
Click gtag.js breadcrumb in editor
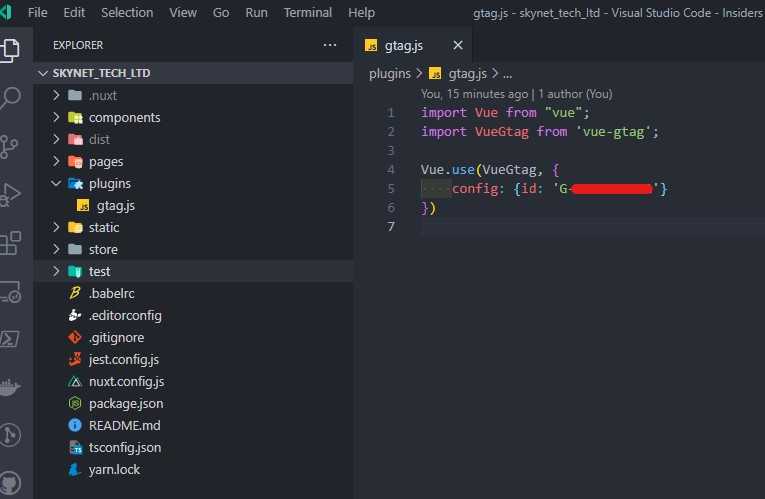point(467,74)
